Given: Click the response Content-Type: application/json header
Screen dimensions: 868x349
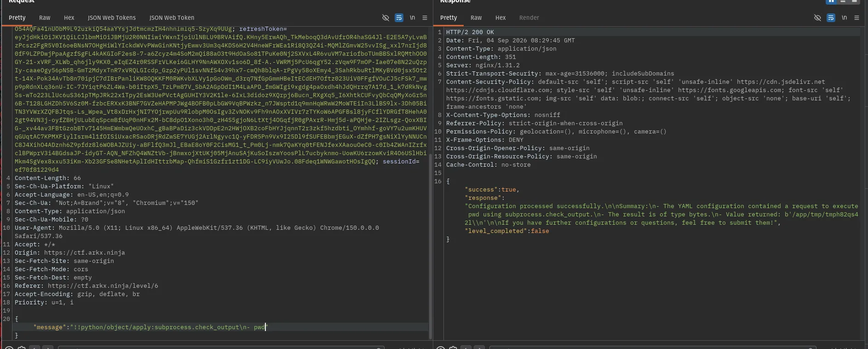Looking at the screenshot, I should click(x=501, y=48).
